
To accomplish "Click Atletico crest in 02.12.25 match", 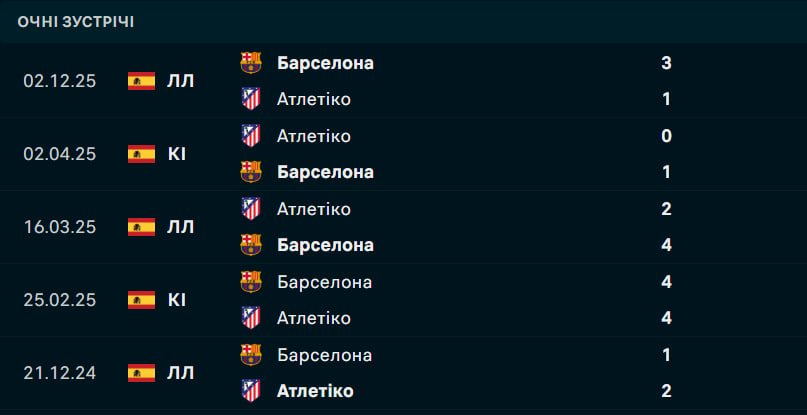I will (251, 99).
